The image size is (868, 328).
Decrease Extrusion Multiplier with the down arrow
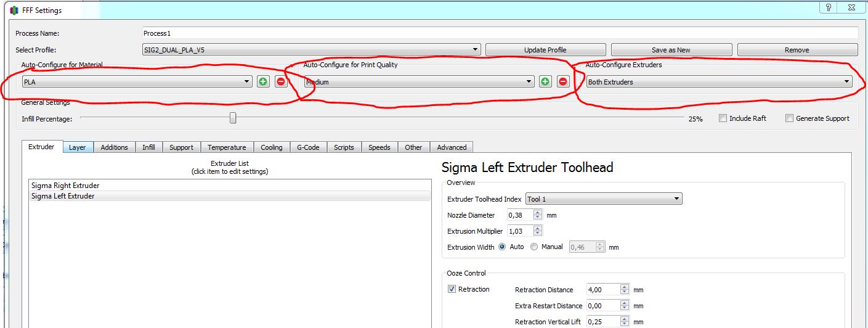(x=538, y=234)
